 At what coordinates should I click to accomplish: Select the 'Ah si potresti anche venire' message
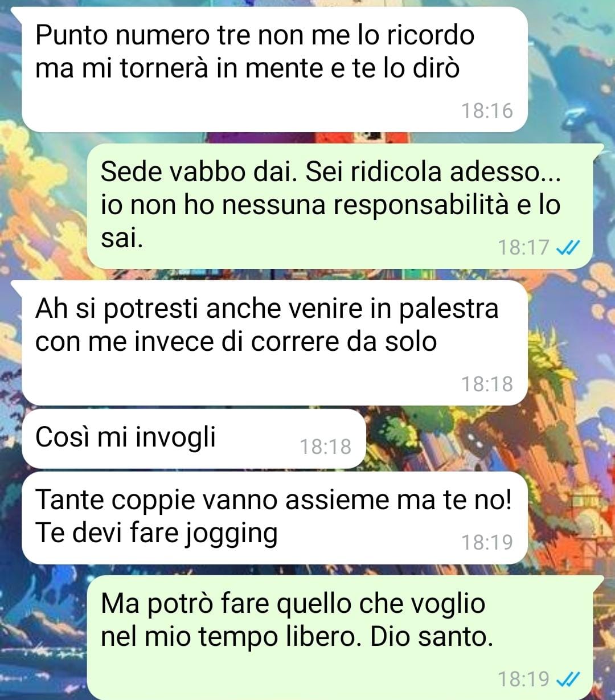coord(274,343)
